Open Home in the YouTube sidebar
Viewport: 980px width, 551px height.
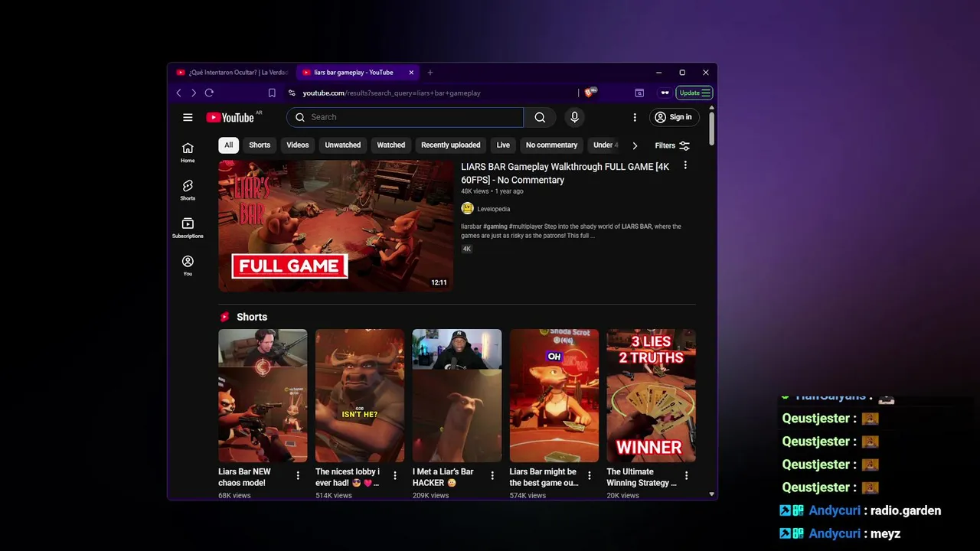pos(188,152)
